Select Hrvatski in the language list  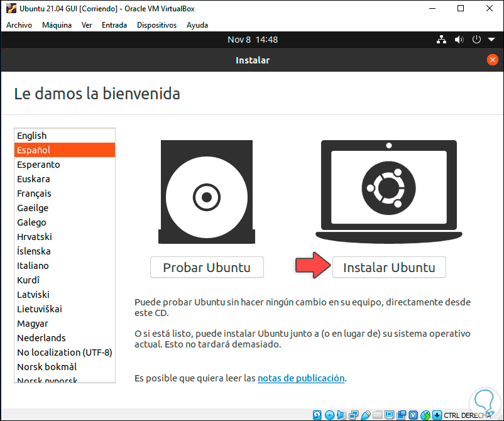tap(65, 237)
